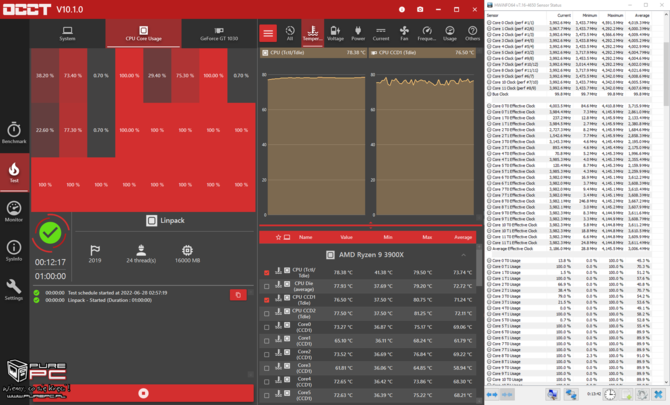
Task: Click the CPU CCD1 (Tdie) graph header
Action: click(x=422, y=53)
